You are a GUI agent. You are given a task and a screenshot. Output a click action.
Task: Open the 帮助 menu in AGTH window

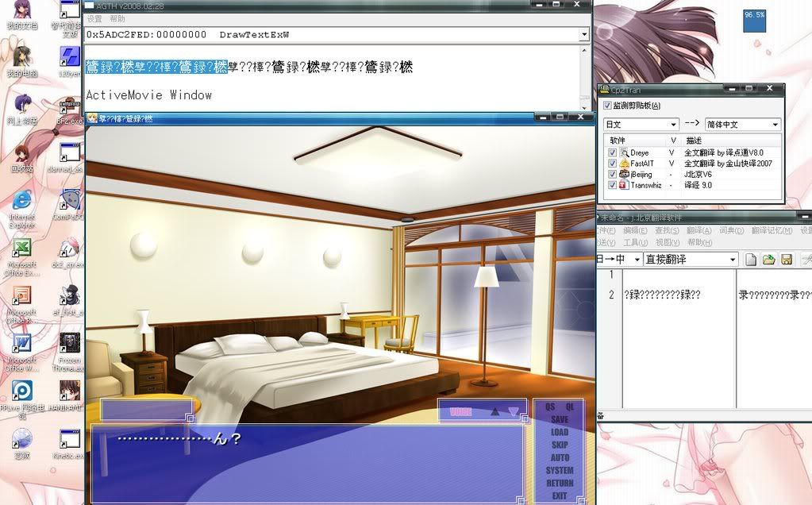(x=117, y=18)
